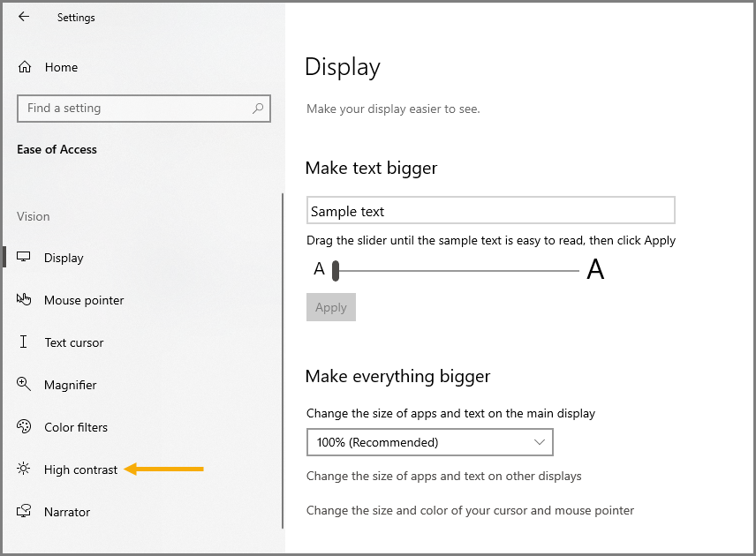Click the Sample text preview box

point(490,211)
